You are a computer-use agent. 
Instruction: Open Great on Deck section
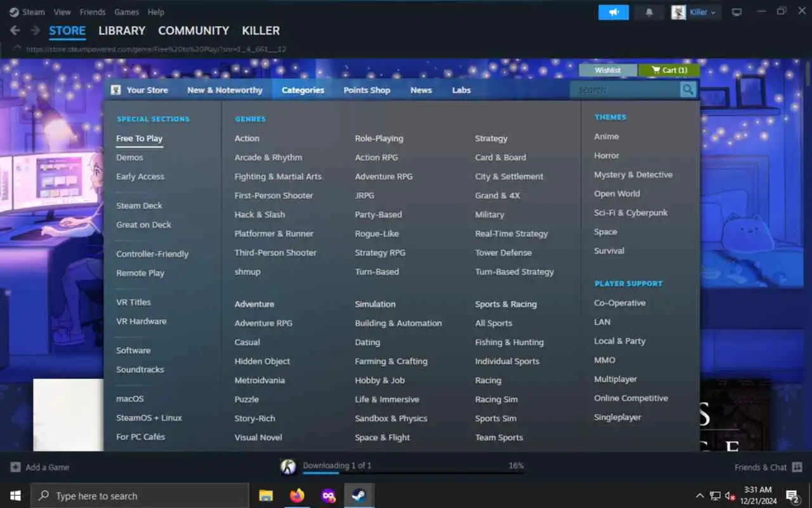tap(143, 225)
